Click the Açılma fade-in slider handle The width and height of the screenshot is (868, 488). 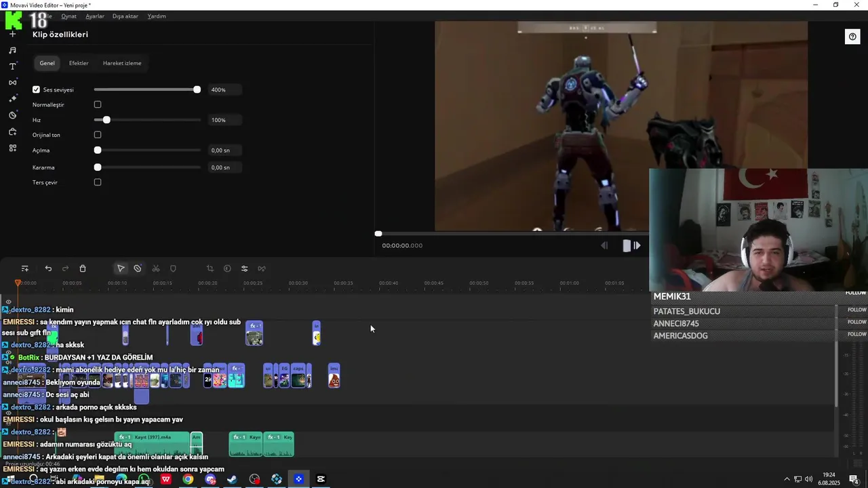pos(98,150)
